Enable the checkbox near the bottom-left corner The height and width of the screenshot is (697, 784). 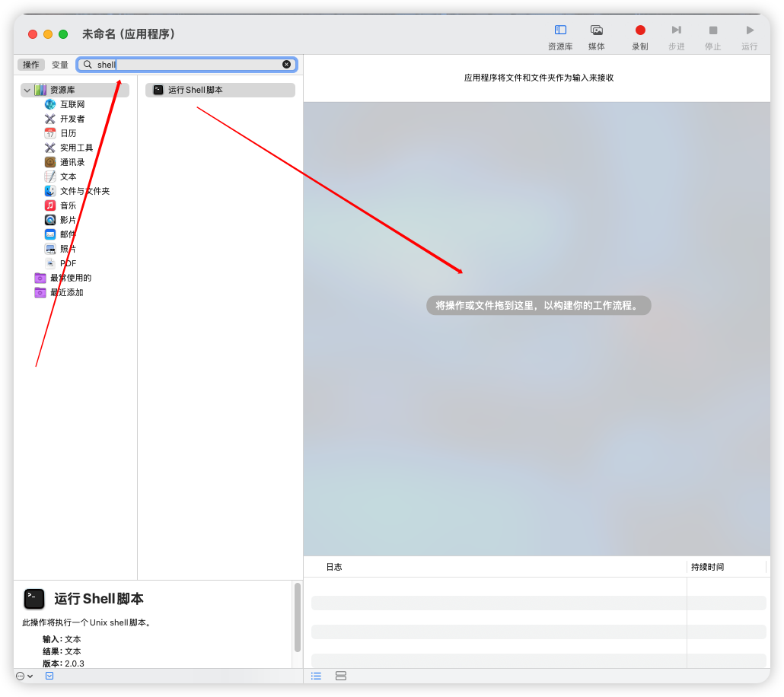pos(49,676)
